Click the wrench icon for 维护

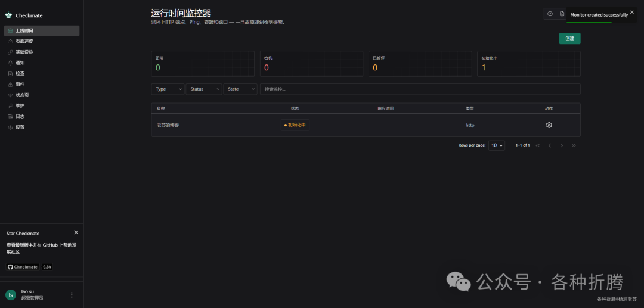[10, 105]
